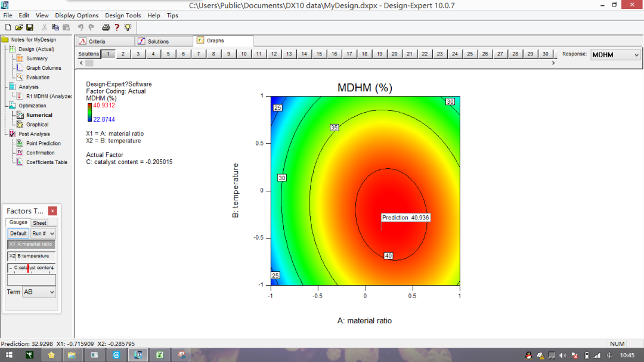The height and width of the screenshot is (362, 644).
Task: Open Graphical optimization node
Action: pyautogui.click(x=37, y=125)
